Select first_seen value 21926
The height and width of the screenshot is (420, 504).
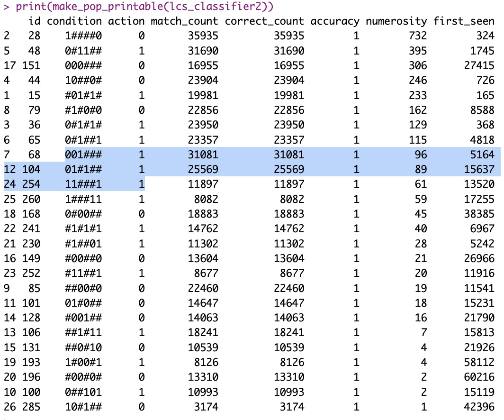[479, 347]
